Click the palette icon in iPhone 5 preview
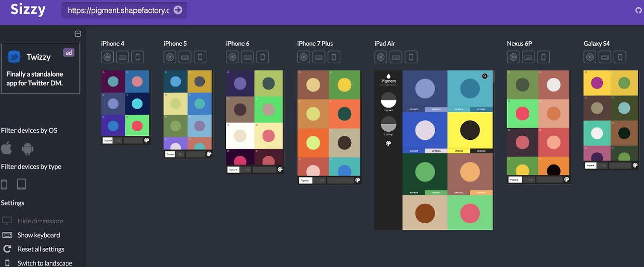 209,154
